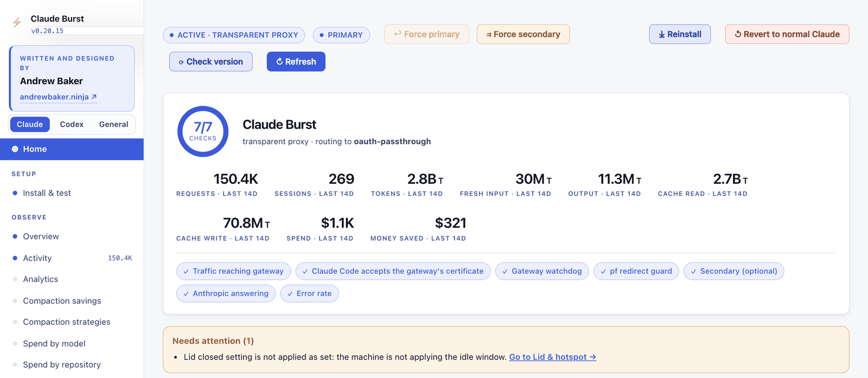Click the lightning bolt Claude Burst logo
This screenshot has width=868, height=378.
tap(17, 22)
